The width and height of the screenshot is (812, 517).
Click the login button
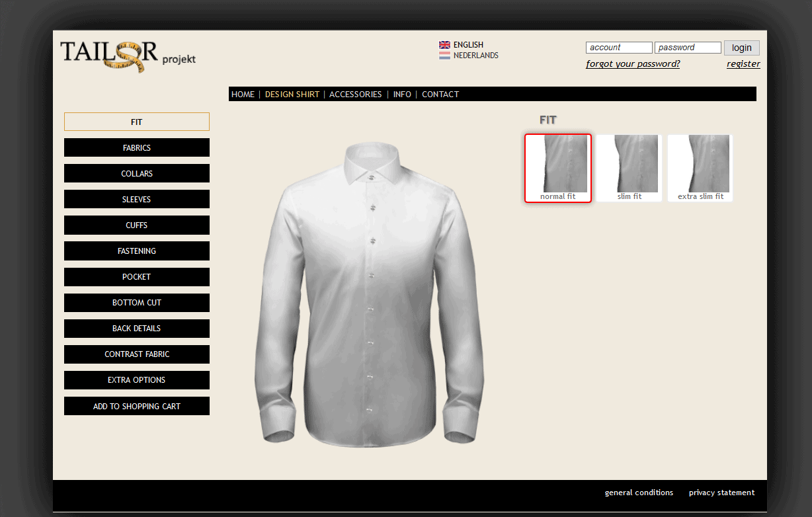point(742,48)
